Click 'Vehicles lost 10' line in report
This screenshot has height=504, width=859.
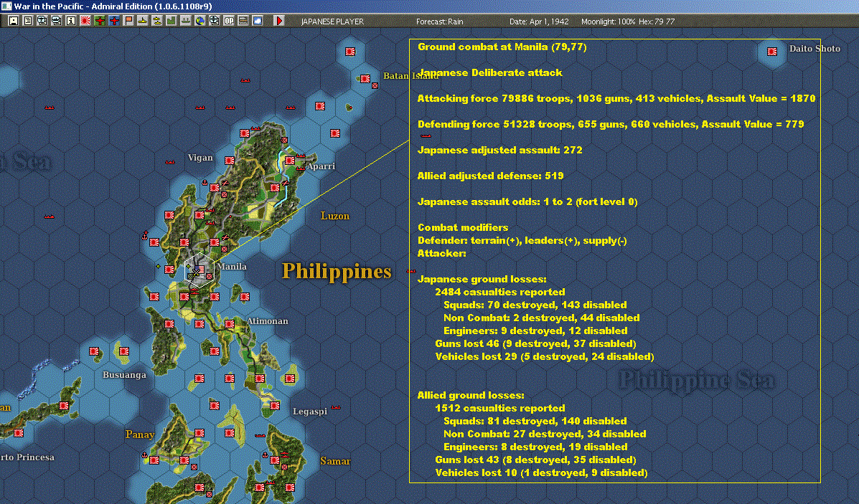(x=541, y=472)
